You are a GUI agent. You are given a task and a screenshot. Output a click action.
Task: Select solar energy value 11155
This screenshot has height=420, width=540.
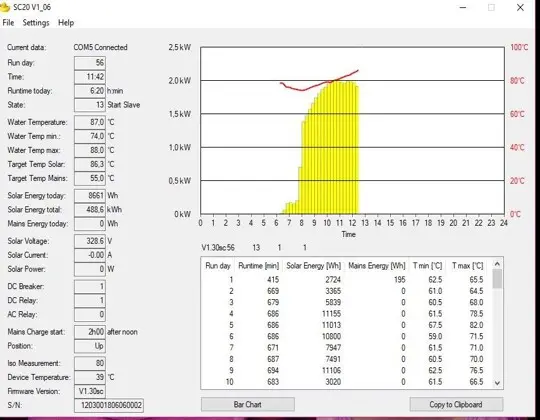pyautogui.click(x=331, y=314)
